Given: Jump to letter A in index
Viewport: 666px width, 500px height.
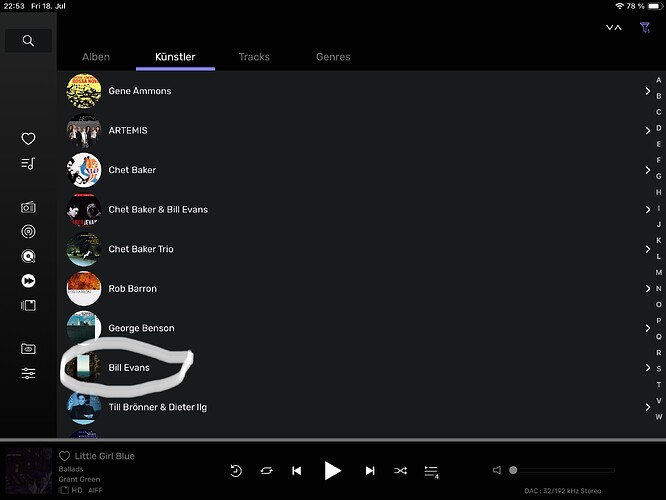Looking at the screenshot, I should click(658, 80).
